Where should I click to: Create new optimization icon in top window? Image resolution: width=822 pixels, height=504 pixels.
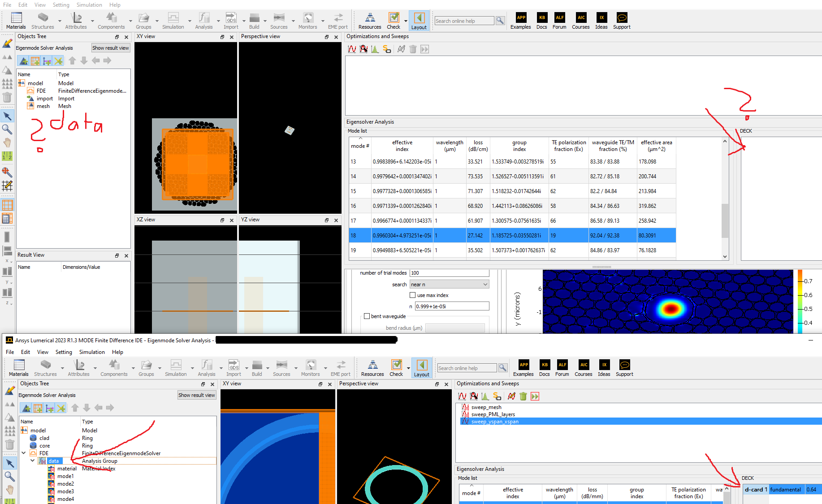coord(363,49)
